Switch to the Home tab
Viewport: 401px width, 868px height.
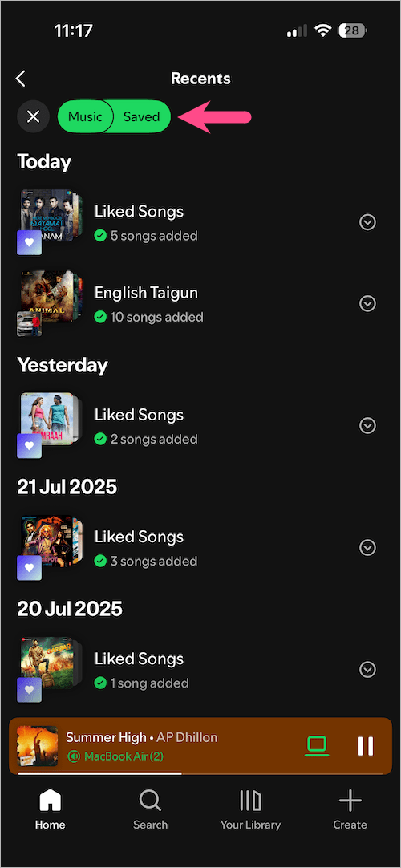[x=51, y=809]
